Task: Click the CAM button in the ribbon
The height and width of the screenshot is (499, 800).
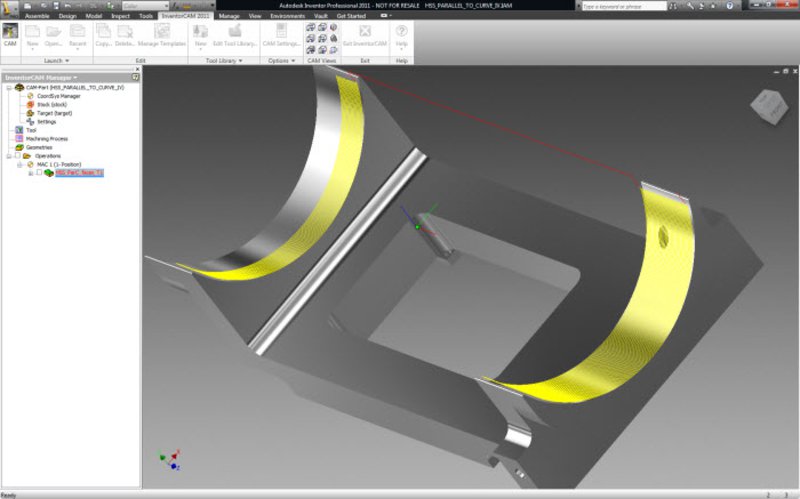Action: pos(10,35)
